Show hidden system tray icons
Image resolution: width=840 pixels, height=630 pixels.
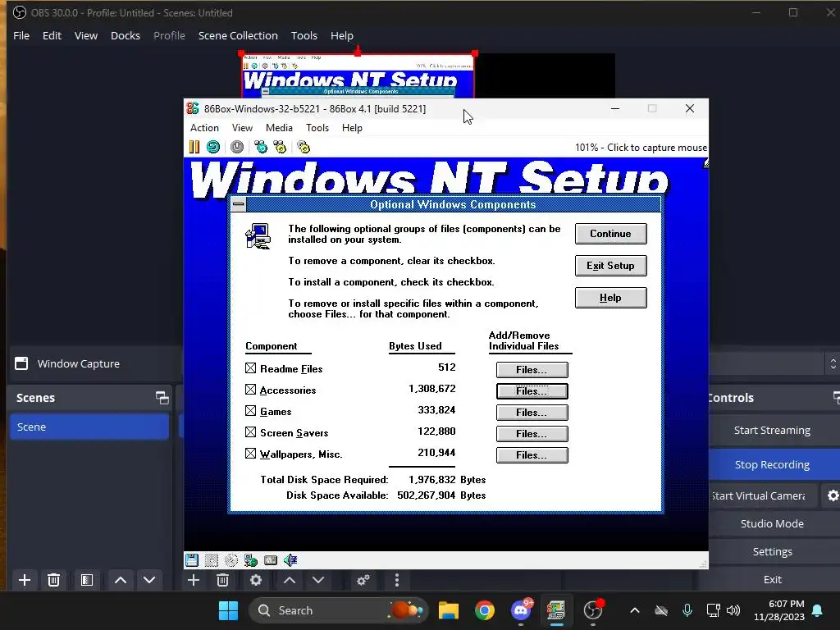click(635, 610)
